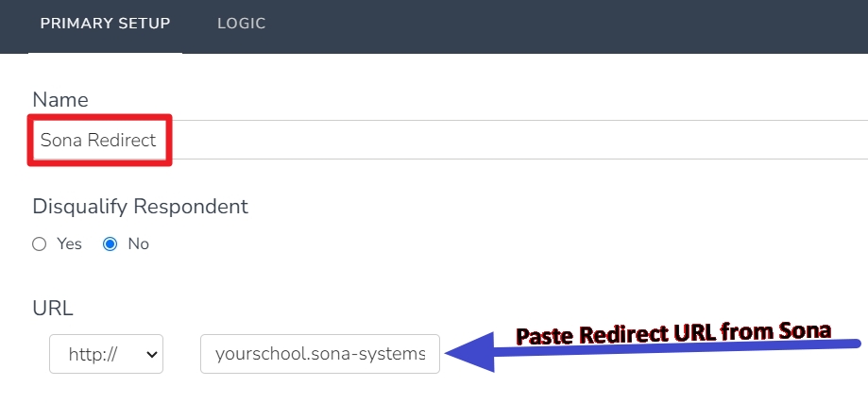This screenshot has height=403, width=868.
Task: Focus the Name field containing Sona Redirect
Action: tap(450, 140)
